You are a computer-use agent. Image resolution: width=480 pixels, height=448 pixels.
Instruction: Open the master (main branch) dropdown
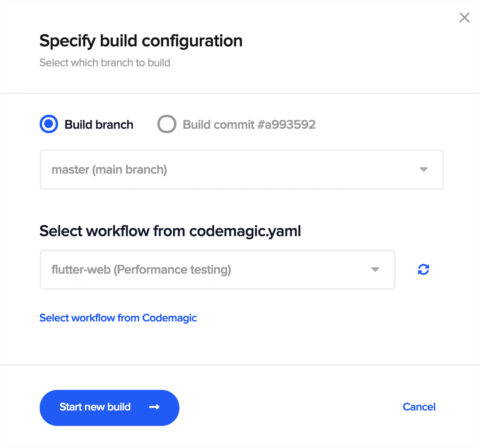tap(242, 170)
